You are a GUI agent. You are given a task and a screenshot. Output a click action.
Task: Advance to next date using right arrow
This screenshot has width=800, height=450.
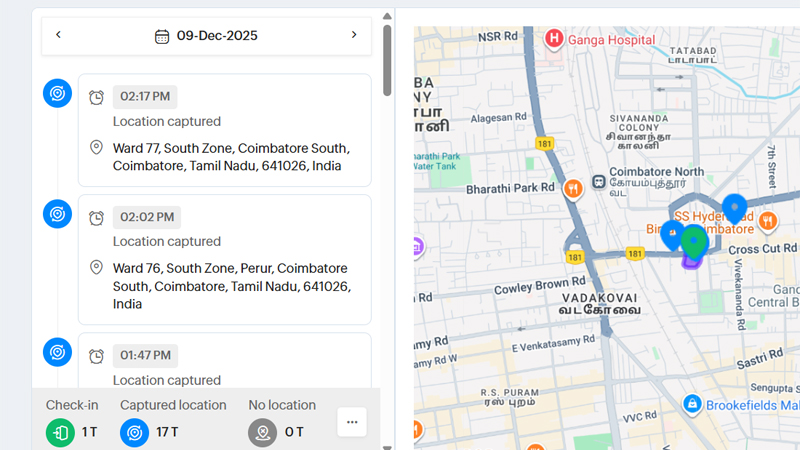coord(354,35)
